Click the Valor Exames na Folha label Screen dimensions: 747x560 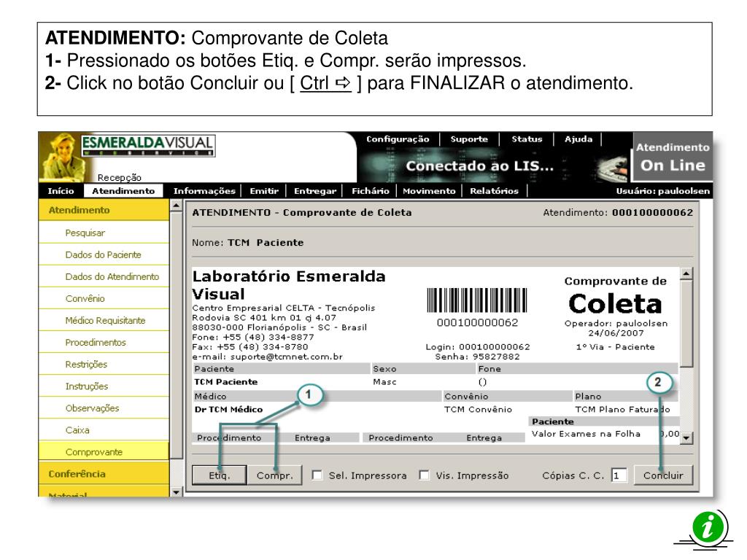click(x=586, y=434)
